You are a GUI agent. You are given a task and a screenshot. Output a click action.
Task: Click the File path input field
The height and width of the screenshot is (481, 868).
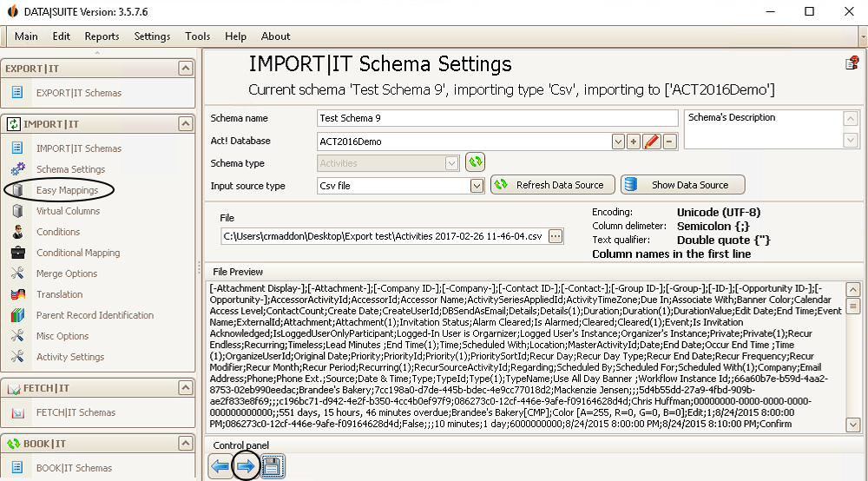[x=385, y=236]
